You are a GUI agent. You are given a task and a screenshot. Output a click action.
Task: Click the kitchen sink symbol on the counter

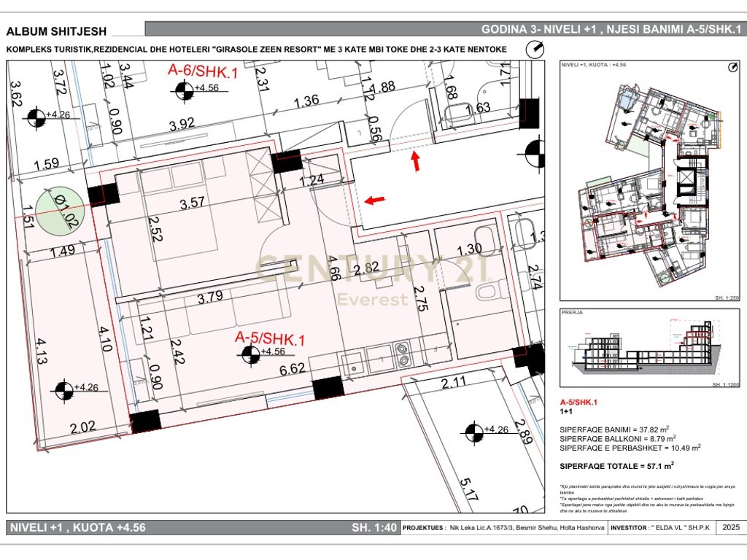tap(352, 363)
